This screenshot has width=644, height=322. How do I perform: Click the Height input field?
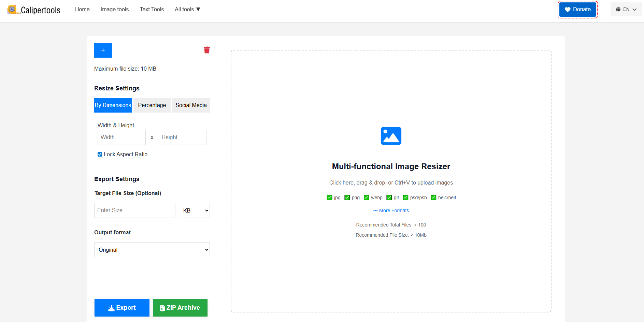click(183, 137)
